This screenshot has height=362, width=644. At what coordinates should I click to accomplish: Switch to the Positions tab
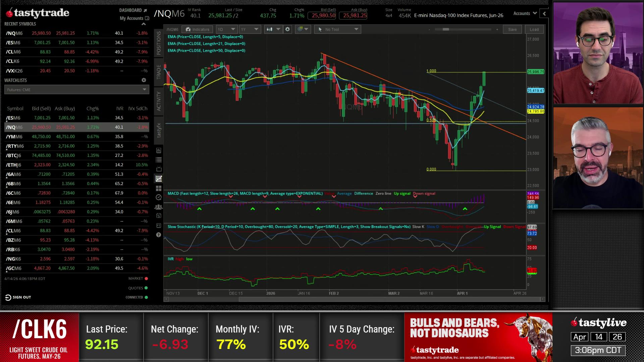(x=159, y=43)
